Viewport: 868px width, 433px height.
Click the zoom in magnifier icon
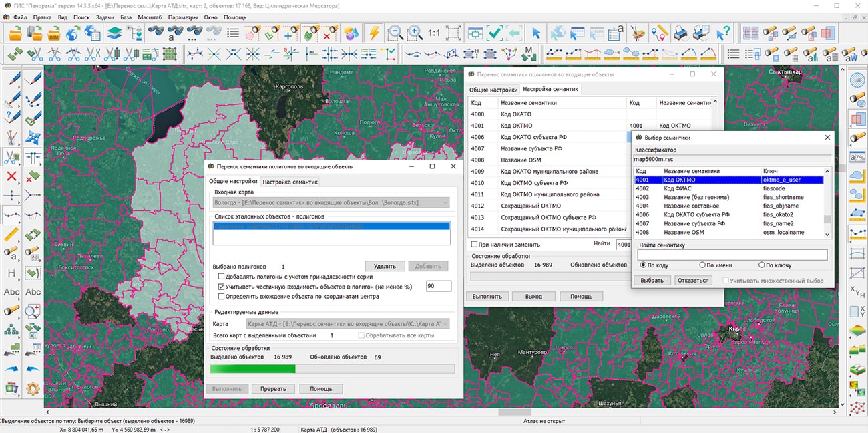pos(415,33)
